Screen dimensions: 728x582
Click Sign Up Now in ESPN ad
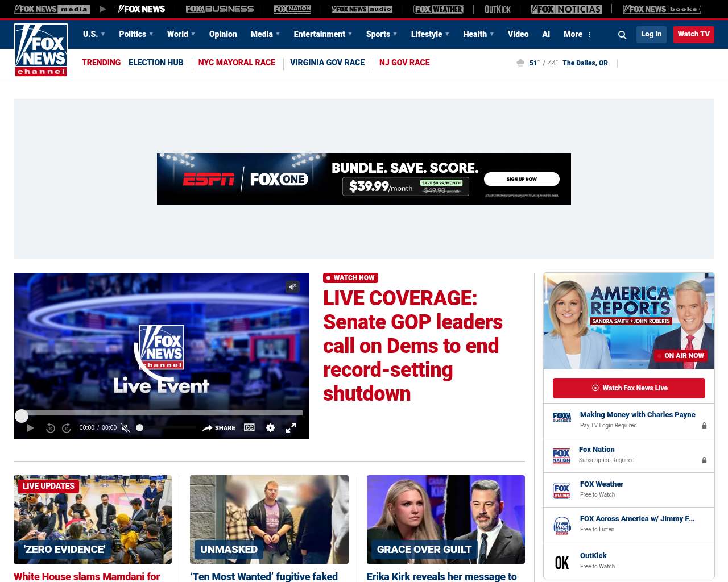coord(522,179)
